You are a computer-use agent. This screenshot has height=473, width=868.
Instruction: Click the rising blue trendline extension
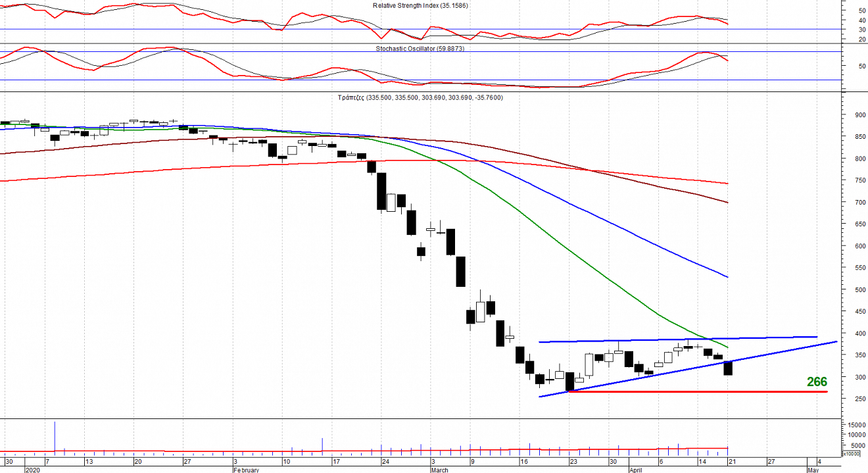point(789,349)
